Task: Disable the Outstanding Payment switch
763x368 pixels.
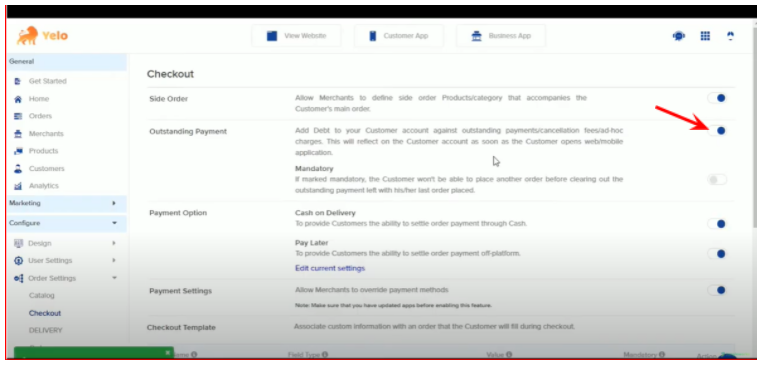Action: (x=717, y=130)
